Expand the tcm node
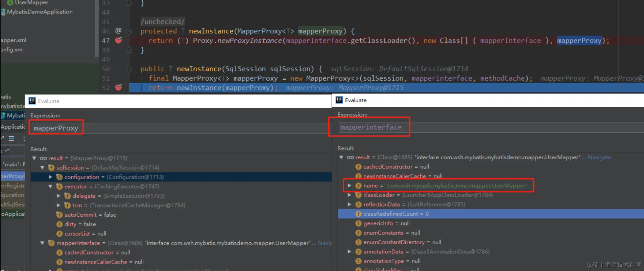The image size is (644, 271). point(58,205)
